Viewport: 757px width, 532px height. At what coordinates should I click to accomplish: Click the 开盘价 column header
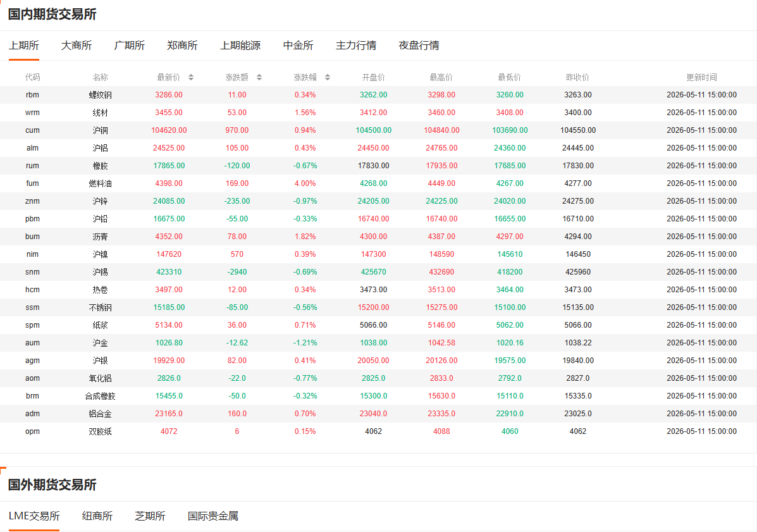(x=373, y=77)
